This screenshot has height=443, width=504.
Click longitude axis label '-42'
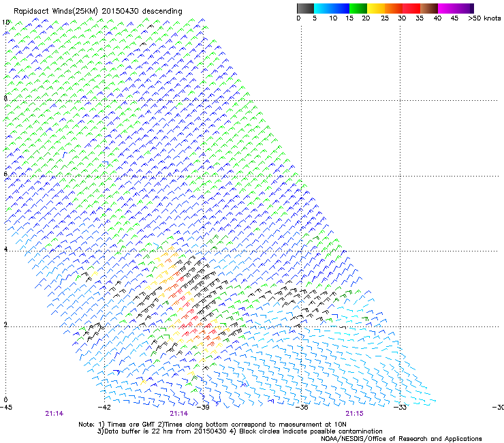[104, 408]
